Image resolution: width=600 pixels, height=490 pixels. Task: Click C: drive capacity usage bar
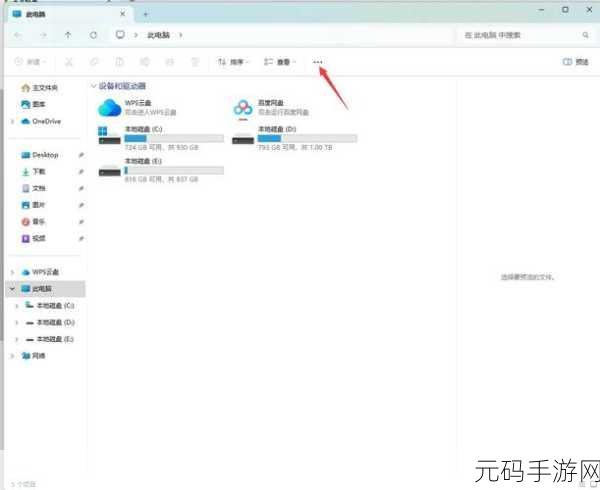(x=174, y=138)
